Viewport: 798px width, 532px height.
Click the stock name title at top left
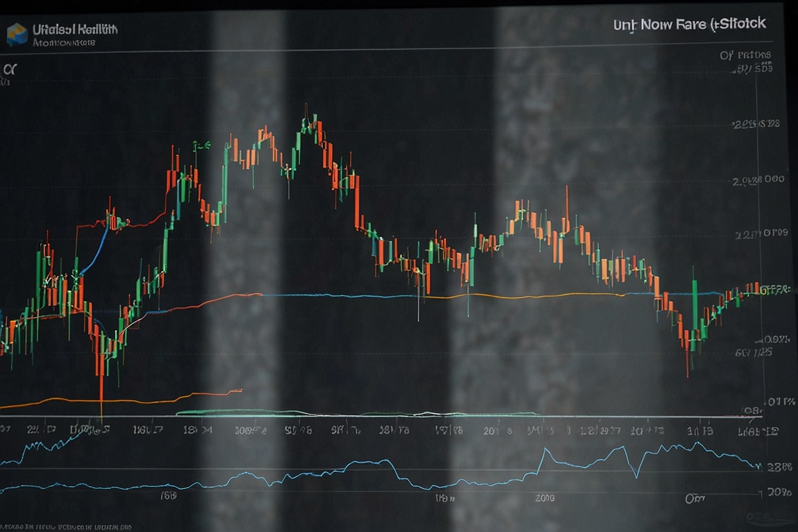(75, 28)
